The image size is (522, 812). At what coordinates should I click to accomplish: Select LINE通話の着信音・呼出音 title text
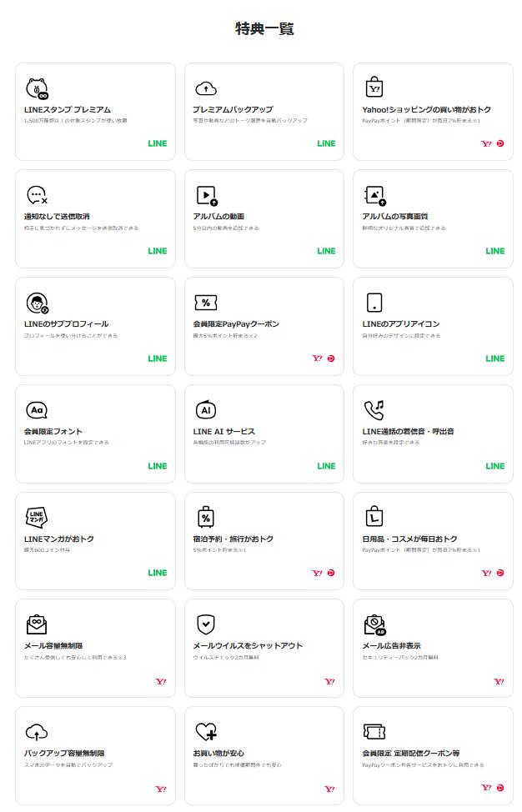(408, 431)
